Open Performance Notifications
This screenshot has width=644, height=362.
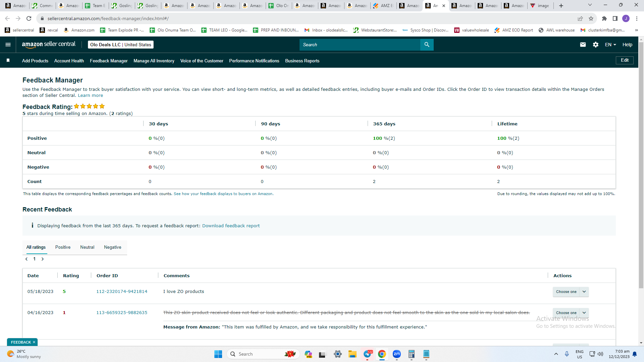(254, 61)
